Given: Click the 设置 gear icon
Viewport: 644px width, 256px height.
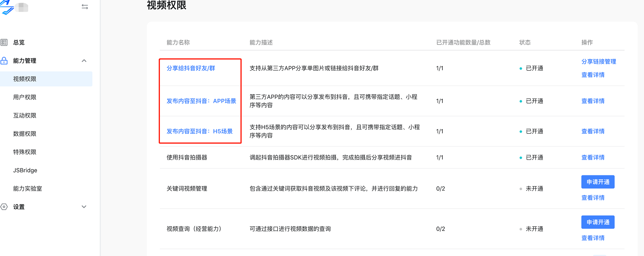Looking at the screenshot, I should tap(4, 207).
